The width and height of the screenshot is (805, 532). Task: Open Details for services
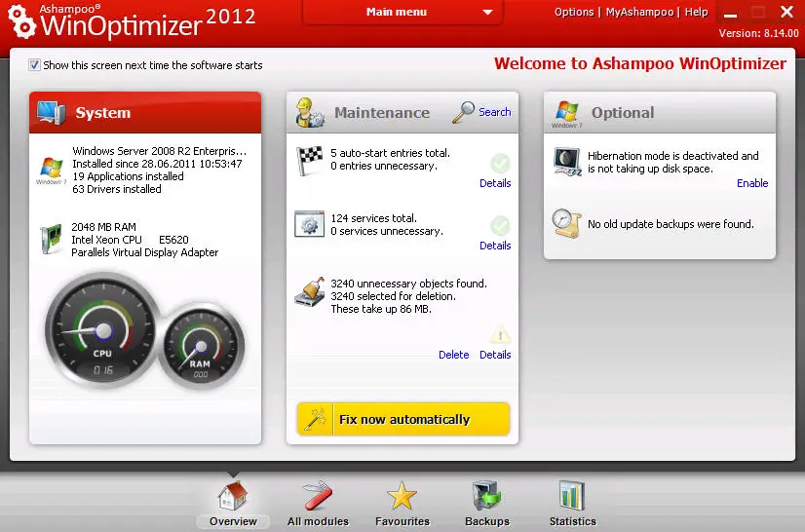pyautogui.click(x=495, y=246)
